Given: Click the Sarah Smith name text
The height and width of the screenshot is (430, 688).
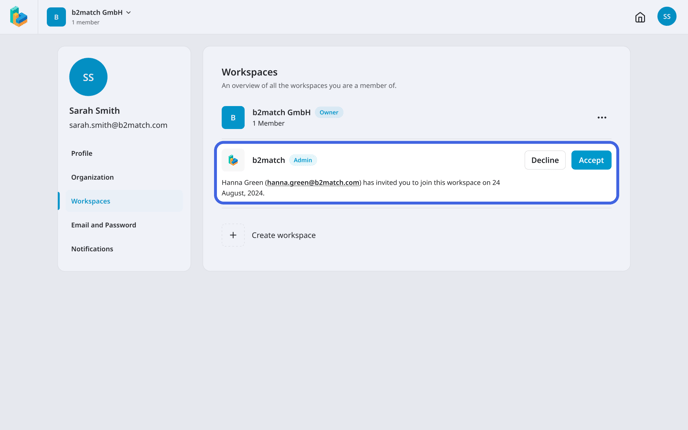Looking at the screenshot, I should coord(94,111).
